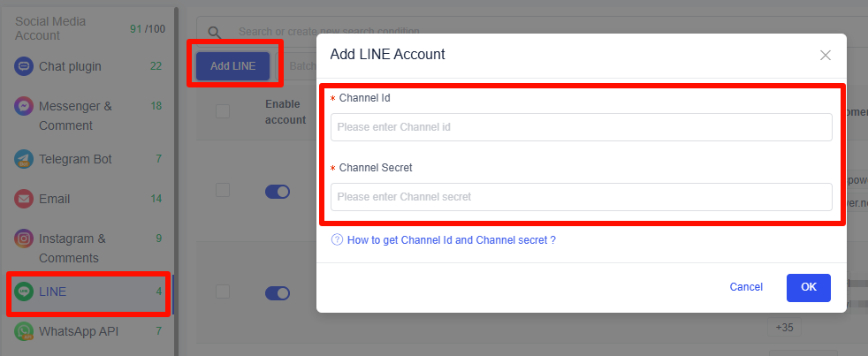Focus the Channel Id input field
Screen dimensions: 868x356
click(581, 127)
